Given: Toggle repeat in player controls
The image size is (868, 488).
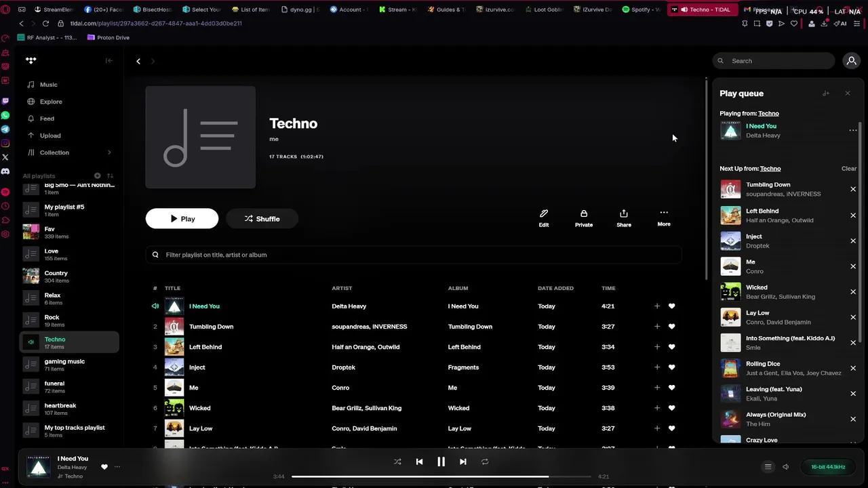Looking at the screenshot, I should point(485,462).
